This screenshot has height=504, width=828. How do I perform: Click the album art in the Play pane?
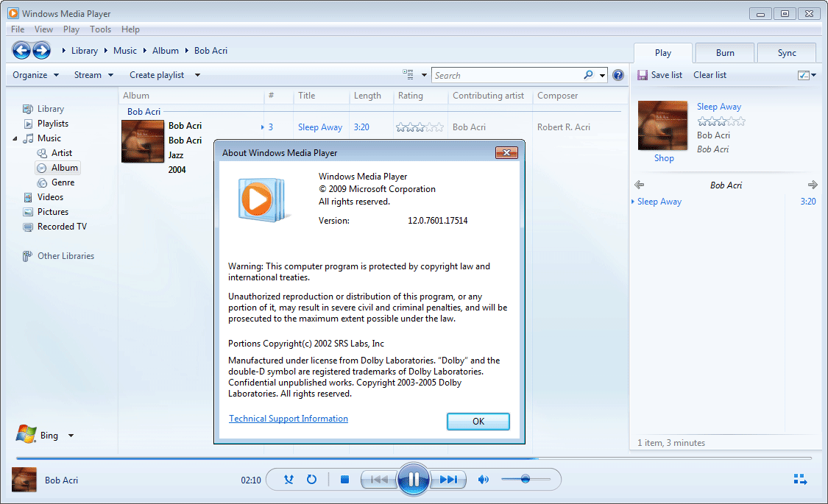pos(662,126)
